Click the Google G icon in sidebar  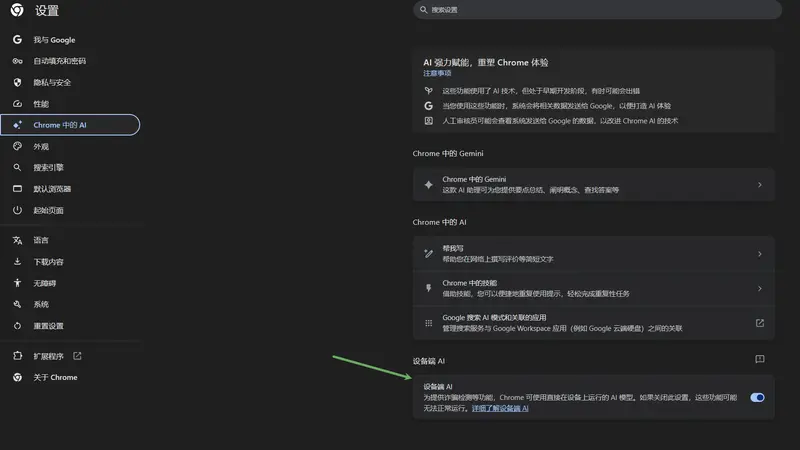tap(17, 39)
